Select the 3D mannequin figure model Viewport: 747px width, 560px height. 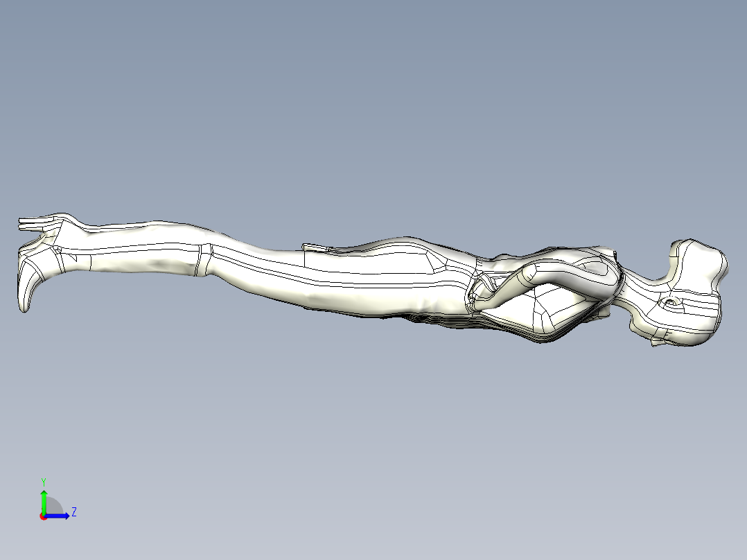pyautogui.click(x=373, y=279)
